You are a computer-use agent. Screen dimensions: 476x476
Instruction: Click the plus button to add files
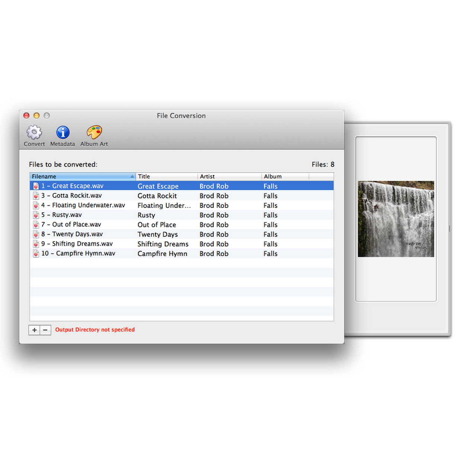[x=34, y=330]
